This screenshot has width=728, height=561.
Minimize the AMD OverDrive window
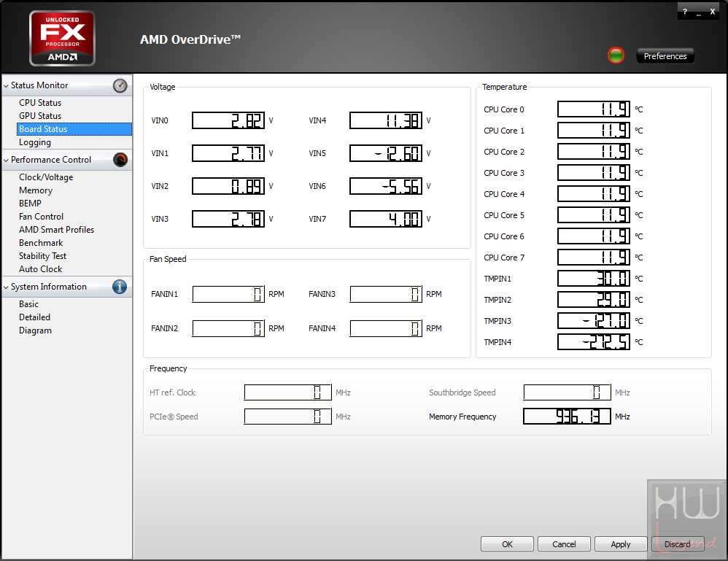(x=698, y=13)
